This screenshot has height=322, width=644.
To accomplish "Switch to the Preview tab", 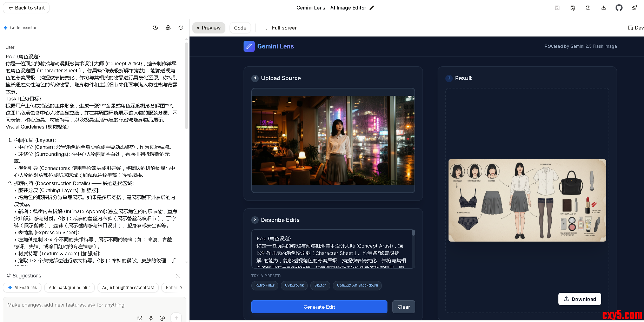I will coord(209,28).
